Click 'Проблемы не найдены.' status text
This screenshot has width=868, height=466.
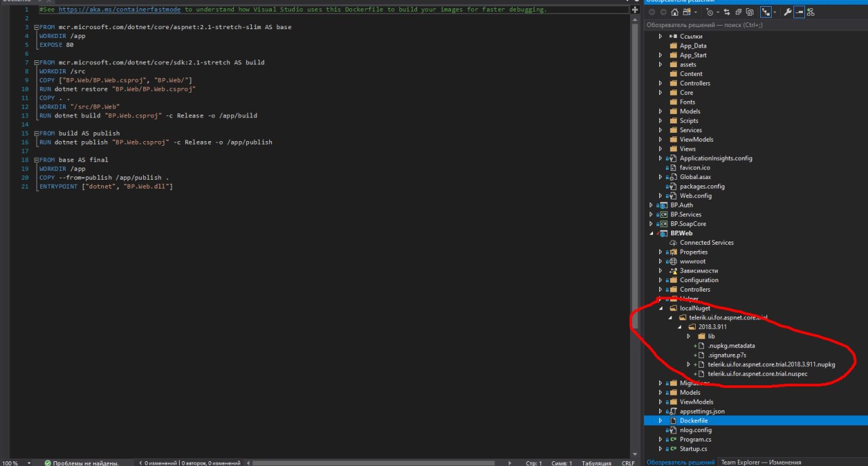click(86, 463)
